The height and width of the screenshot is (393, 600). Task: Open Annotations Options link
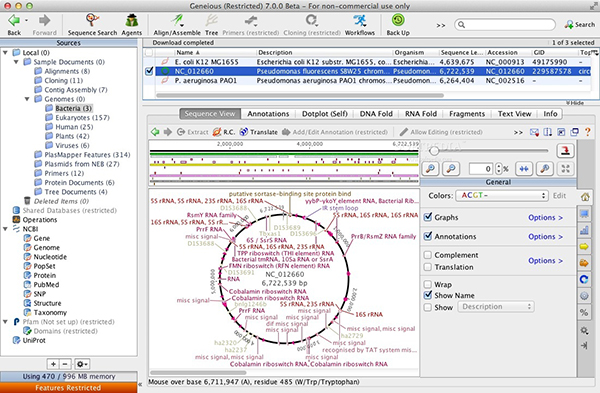pos(545,236)
